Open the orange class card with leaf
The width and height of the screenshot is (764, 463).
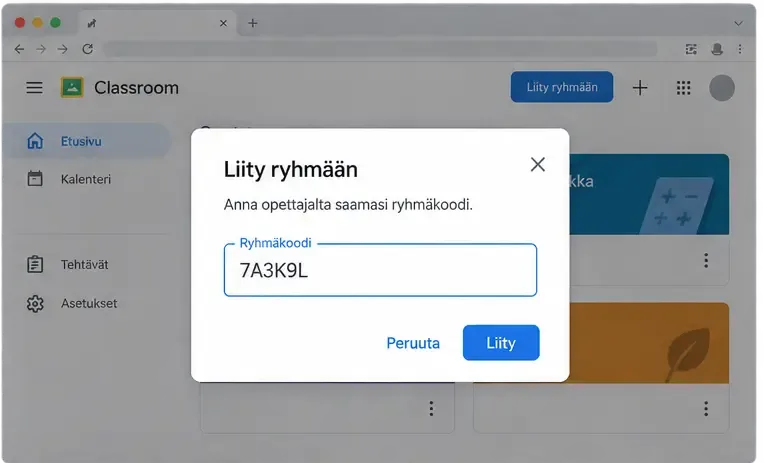(649, 343)
